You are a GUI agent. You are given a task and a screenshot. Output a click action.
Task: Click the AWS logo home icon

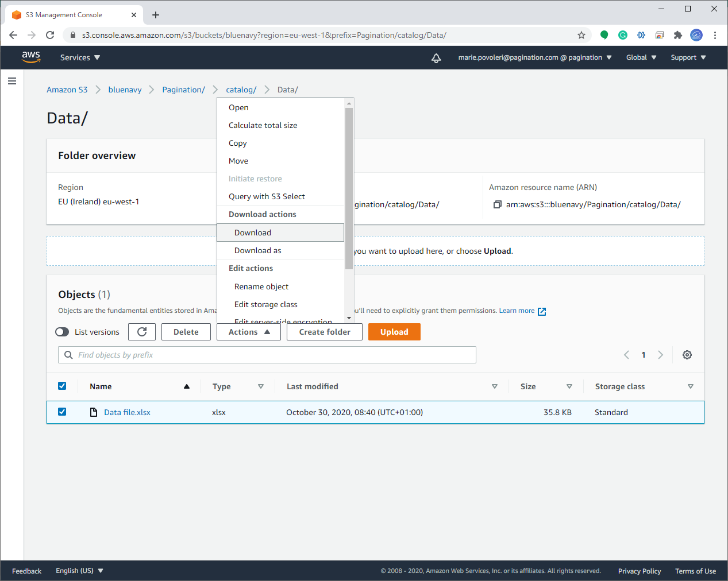pos(31,57)
